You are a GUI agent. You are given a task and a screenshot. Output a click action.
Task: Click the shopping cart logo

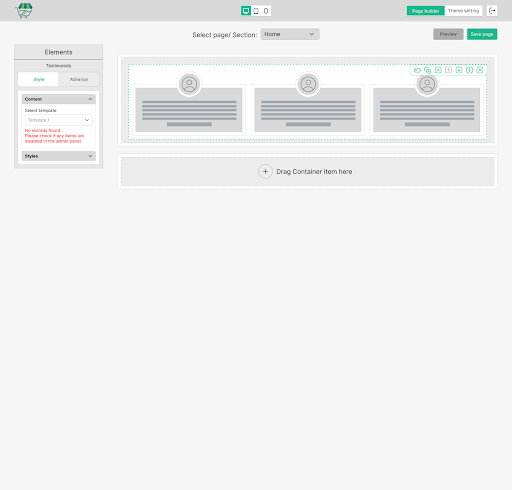[24, 11]
